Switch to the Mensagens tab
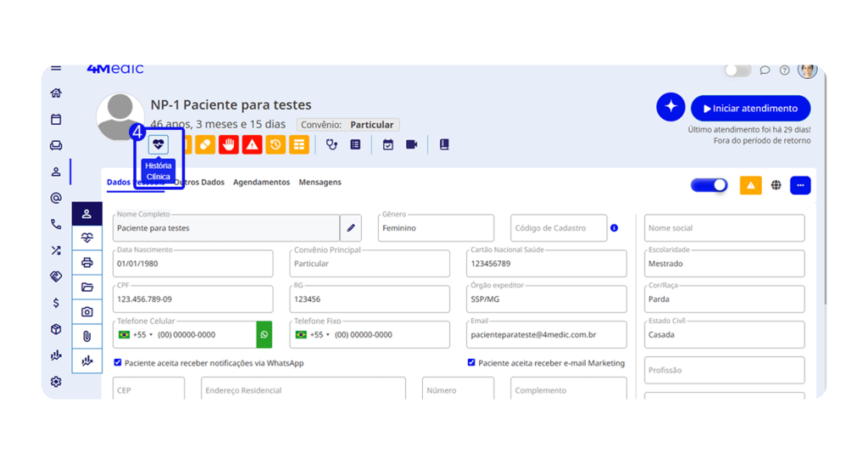 coord(320,182)
